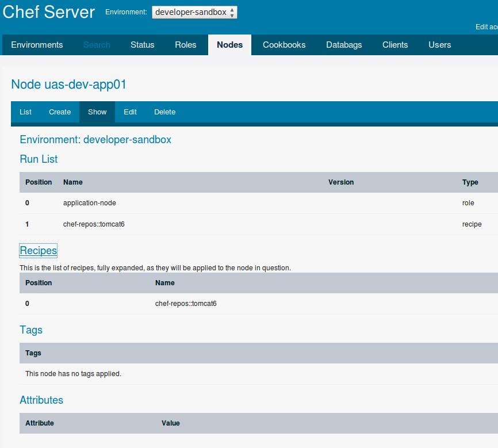Open the Cookbooks tab
This screenshot has width=498, height=448.
(284, 45)
